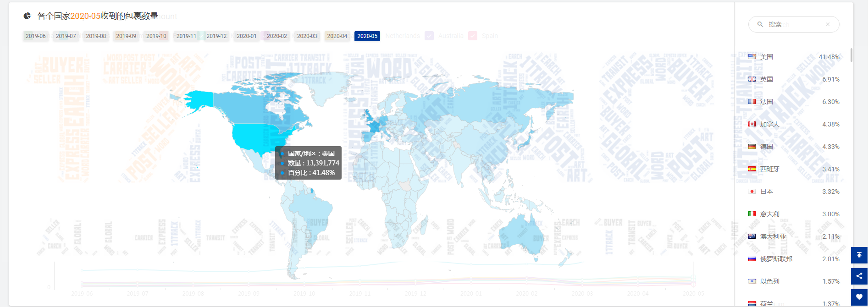Click the Japanese flag next to 日本
This screenshot has height=307, width=868.
752,192
